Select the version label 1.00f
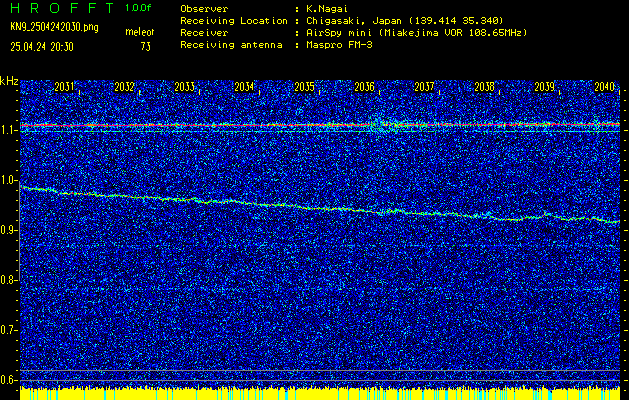 (x=138, y=8)
